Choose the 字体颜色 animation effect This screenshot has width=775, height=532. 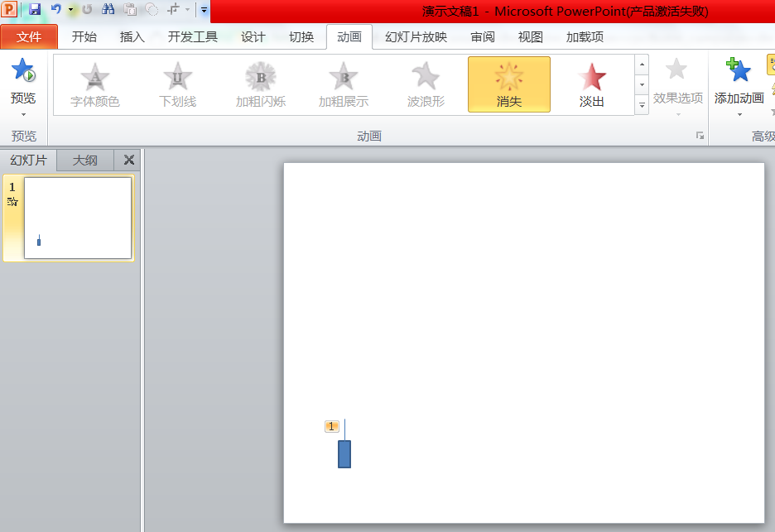tap(94, 84)
